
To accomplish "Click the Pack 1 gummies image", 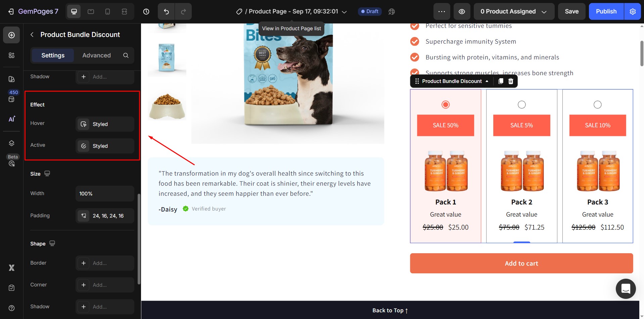I will (x=446, y=171).
